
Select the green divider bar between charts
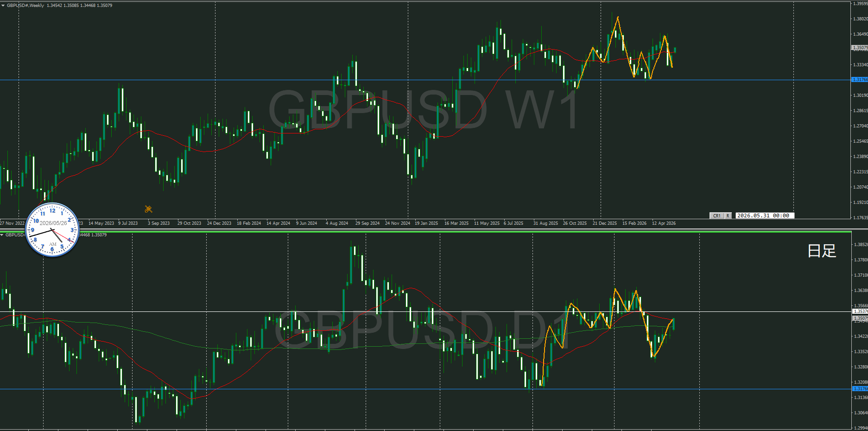pyautogui.click(x=425, y=231)
